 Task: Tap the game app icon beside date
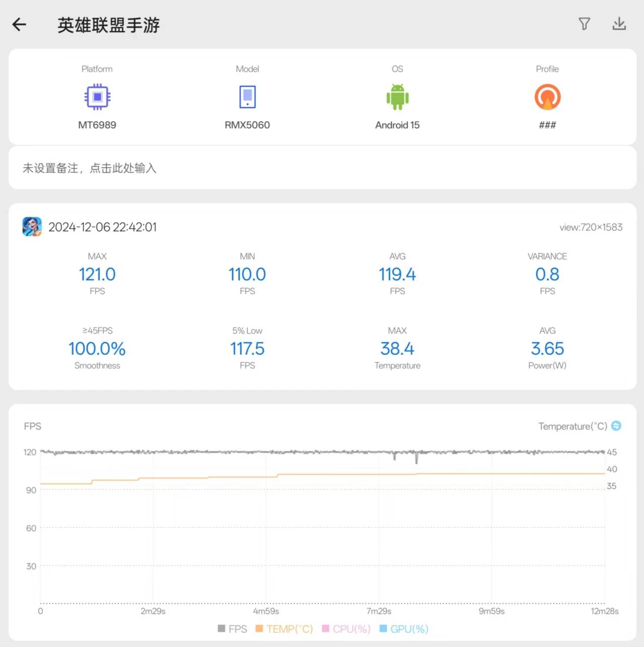(32, 227)
